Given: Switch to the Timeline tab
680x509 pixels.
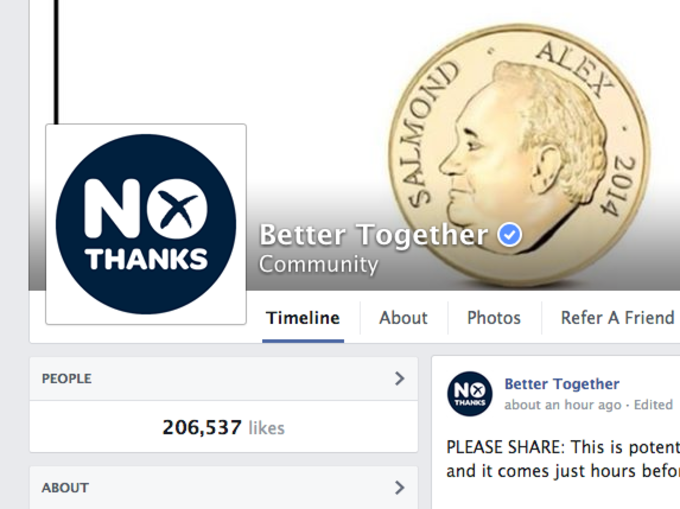Looking at the screenshot, I should coord(303,318).
